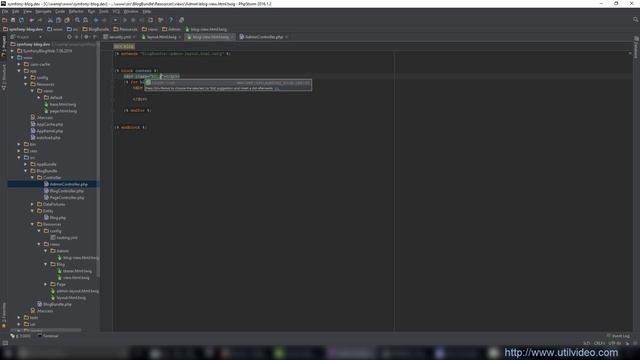Viewport: 640px width, 360px height.
Task: Click the Copy toolbar icon
Action: coord(58,20)
